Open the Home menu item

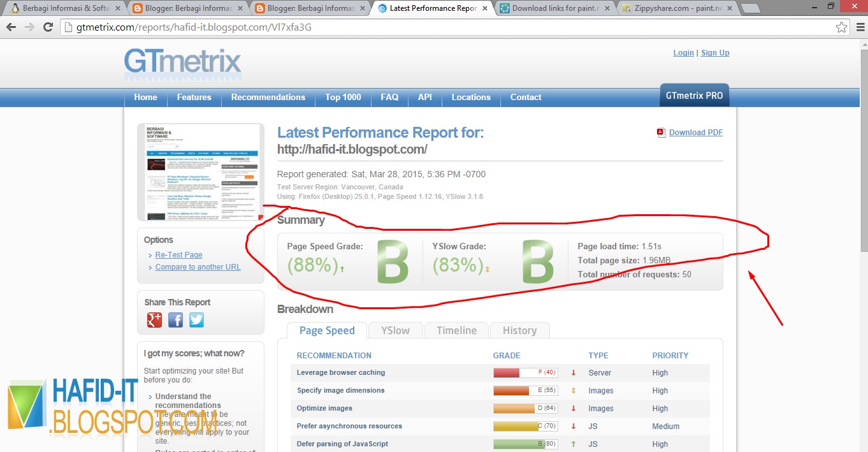point(145,97)
